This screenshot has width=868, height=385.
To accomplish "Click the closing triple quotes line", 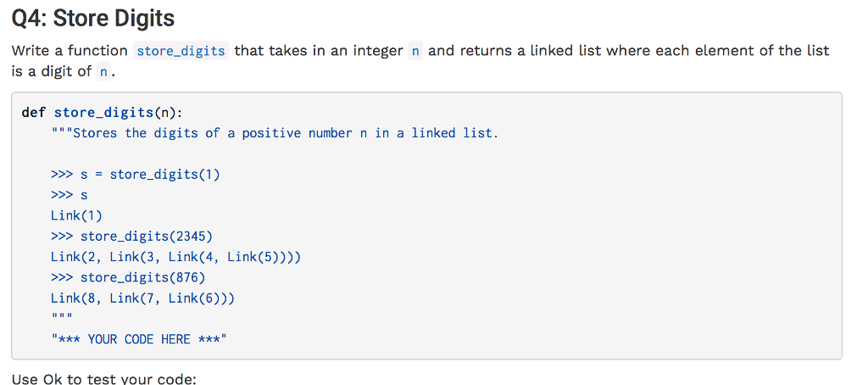I will pyautogui.click(x=61, y=317).
